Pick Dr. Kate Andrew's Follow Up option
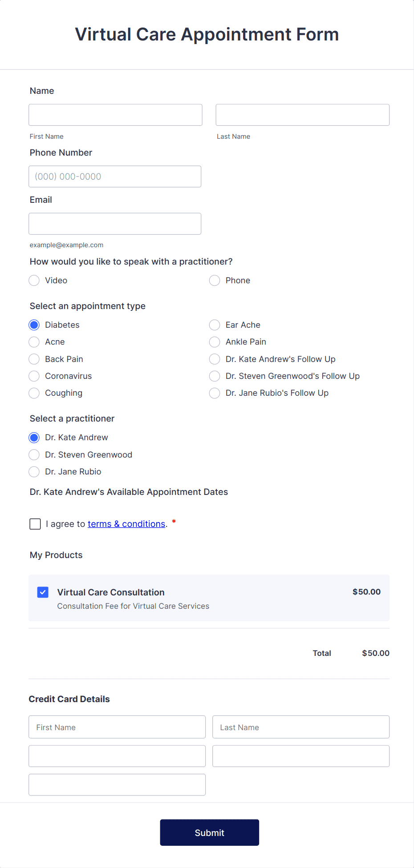The width and height of the screenshot is (414, 868). [215, 359]
